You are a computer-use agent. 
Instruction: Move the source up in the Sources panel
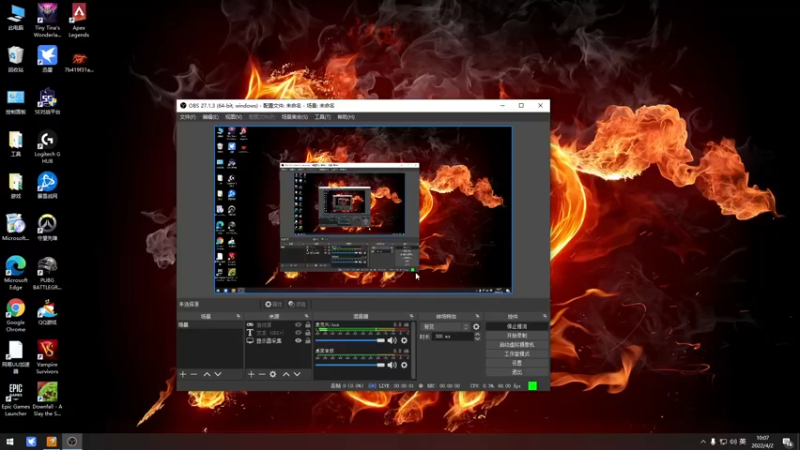(x=286, y=374)
